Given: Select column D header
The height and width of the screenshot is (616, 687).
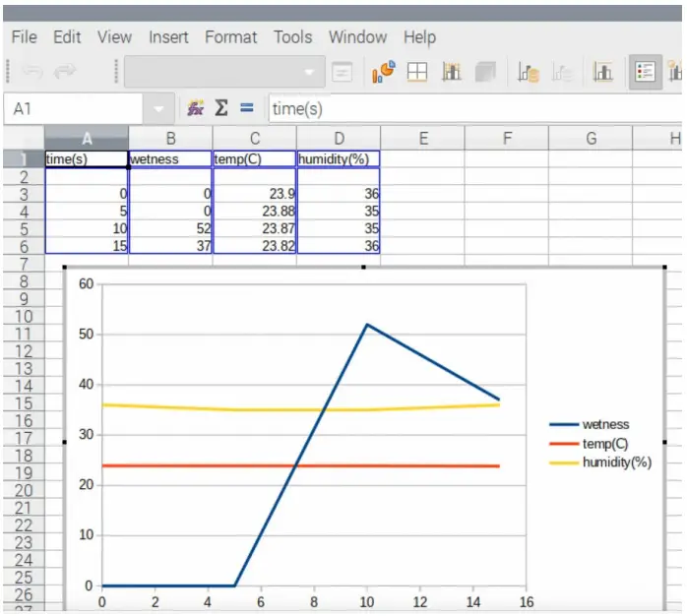Looking at the screenshot, I should [339, 139].
